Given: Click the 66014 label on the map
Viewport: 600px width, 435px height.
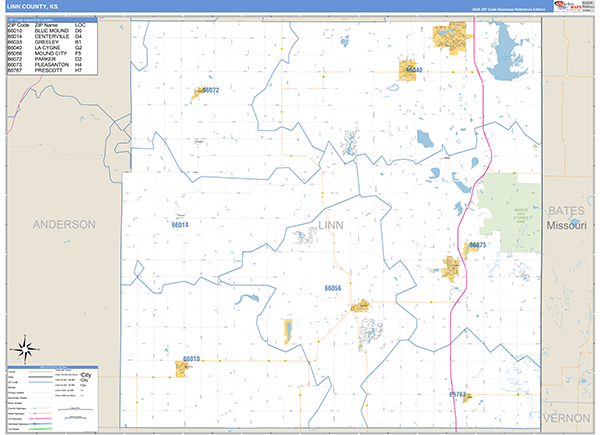Looking at the screenshot, I should click(180, 225).
